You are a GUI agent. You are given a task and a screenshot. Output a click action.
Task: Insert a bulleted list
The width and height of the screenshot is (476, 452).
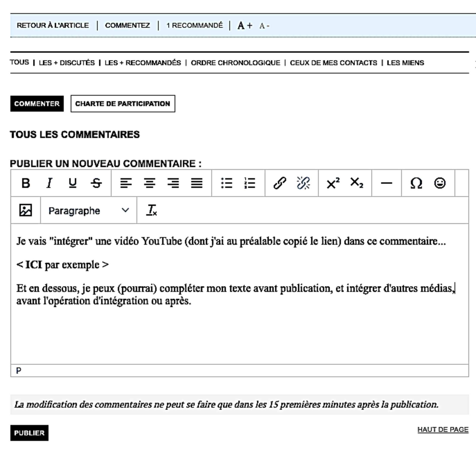point(226,183)
